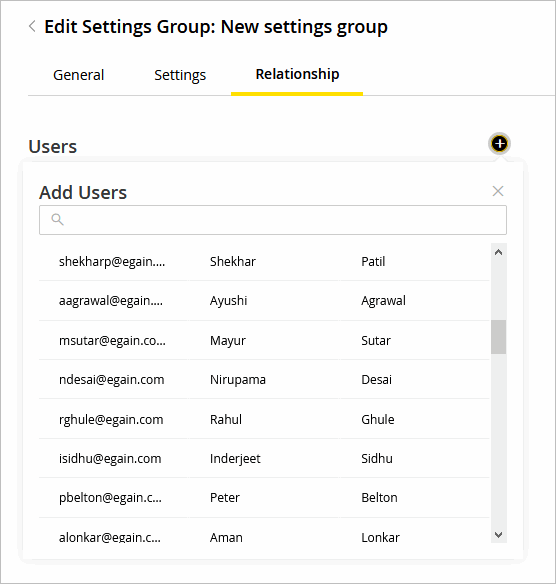Select user isidhu@egain.com
The height and width of the screenshot is (584, 556).
(110, 458)
